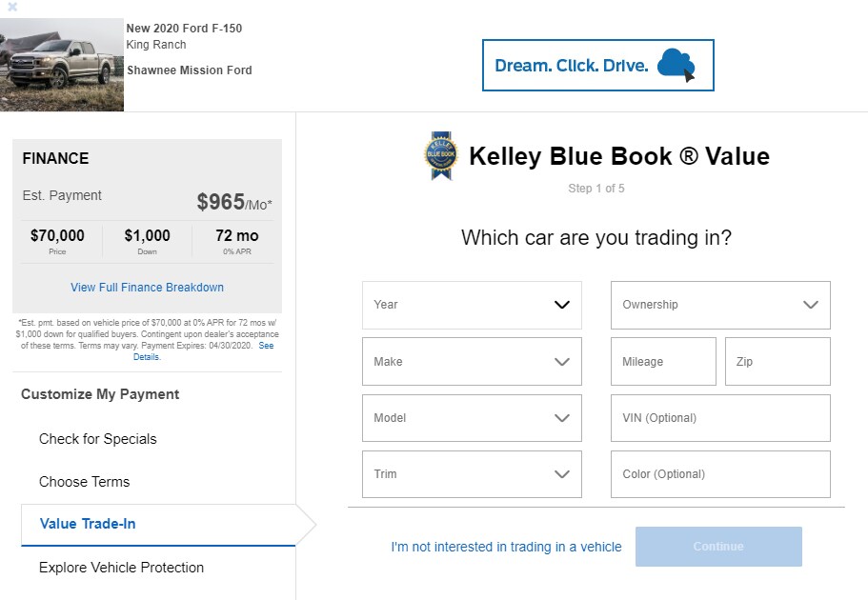
Task: Focus the VIN (Optional) field
Action: (x=720, y=418)
